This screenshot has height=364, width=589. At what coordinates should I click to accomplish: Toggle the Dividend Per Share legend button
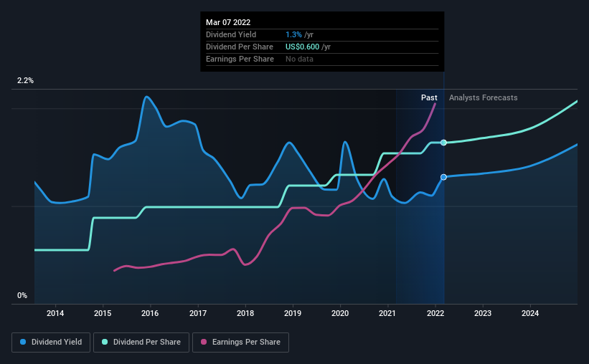141,343
